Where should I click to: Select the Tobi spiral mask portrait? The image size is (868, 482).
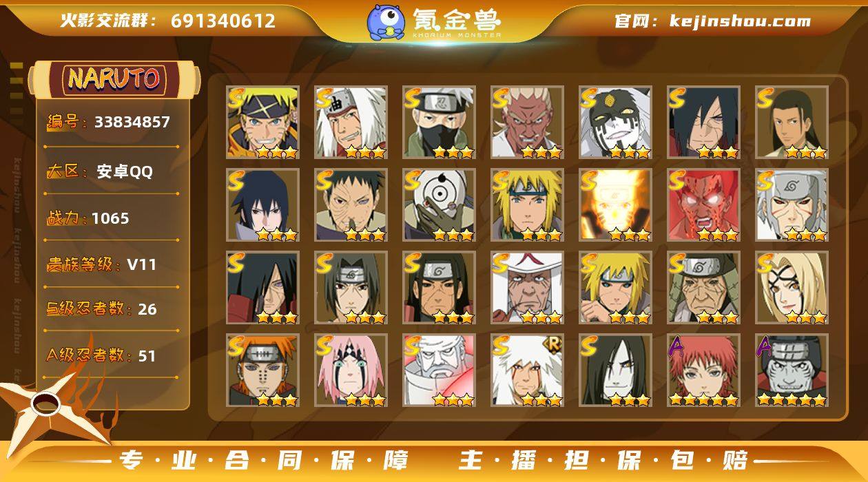pos(439,205)
